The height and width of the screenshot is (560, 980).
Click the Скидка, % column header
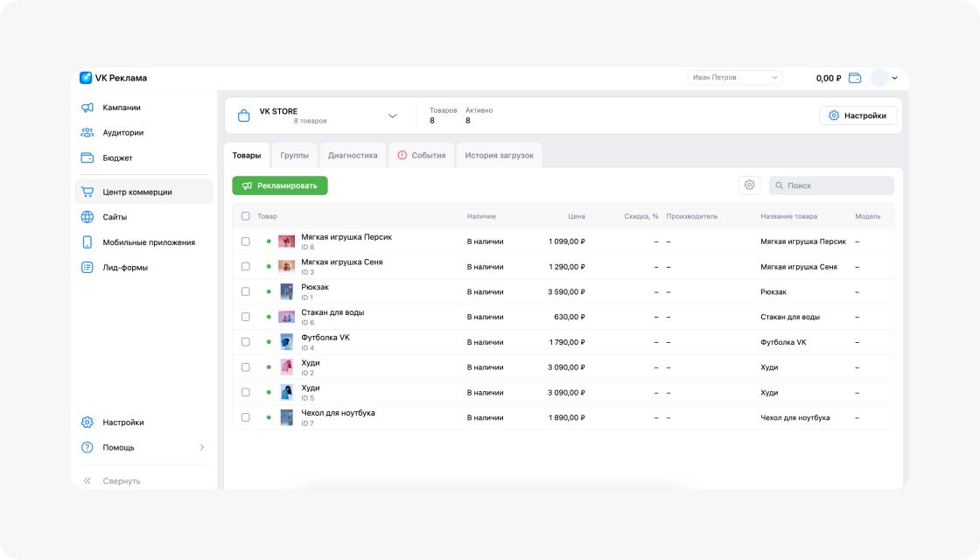coord(641,216)
